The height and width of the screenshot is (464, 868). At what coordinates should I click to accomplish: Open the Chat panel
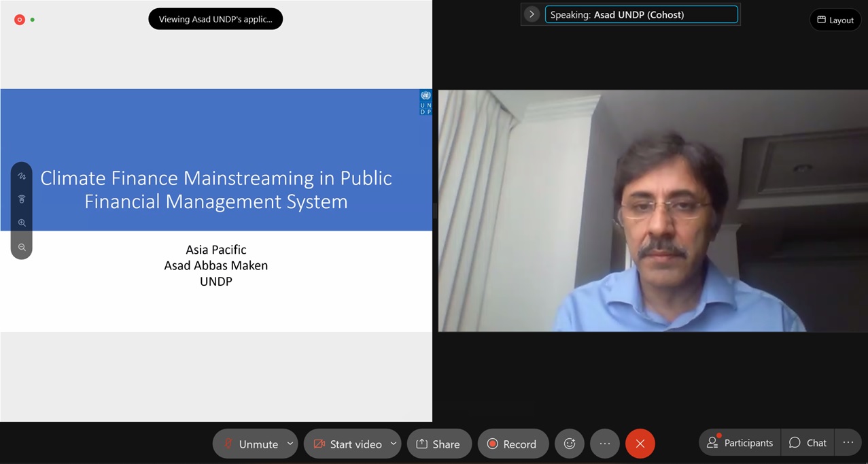click(808, 443)
